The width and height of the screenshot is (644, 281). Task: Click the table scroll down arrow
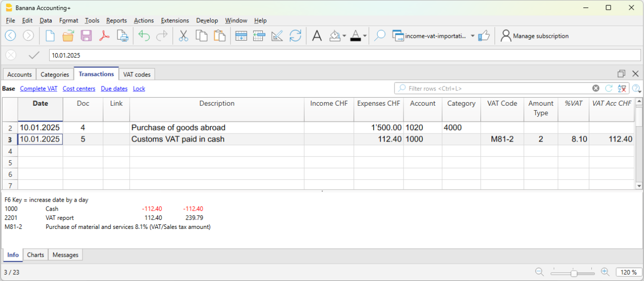point(639,186)
